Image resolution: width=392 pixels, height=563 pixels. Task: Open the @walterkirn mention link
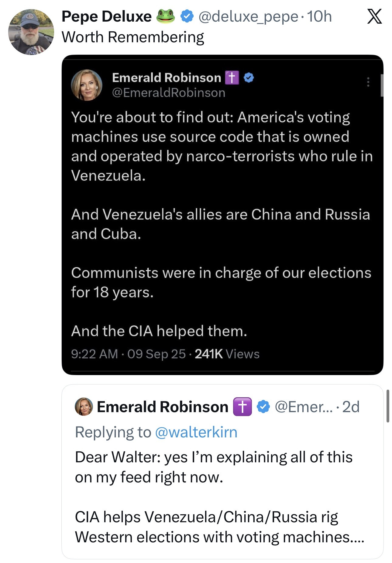[196, 432]
